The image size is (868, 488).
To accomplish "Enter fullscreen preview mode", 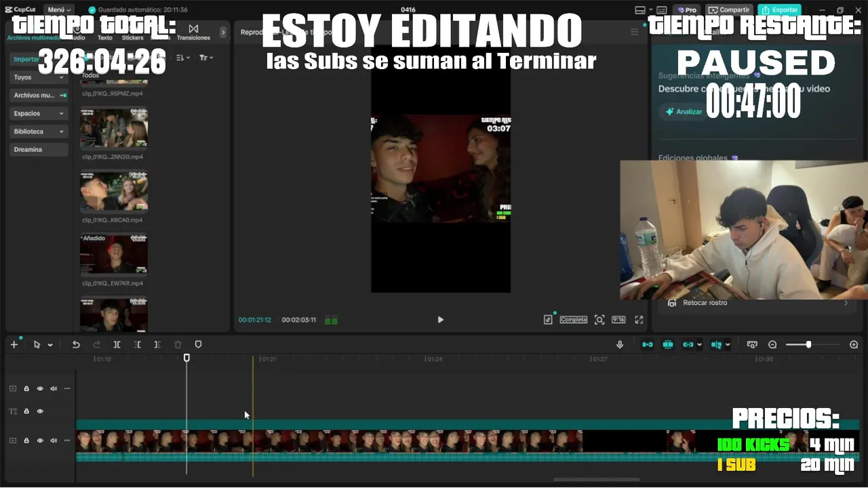I will coord(639,319).
